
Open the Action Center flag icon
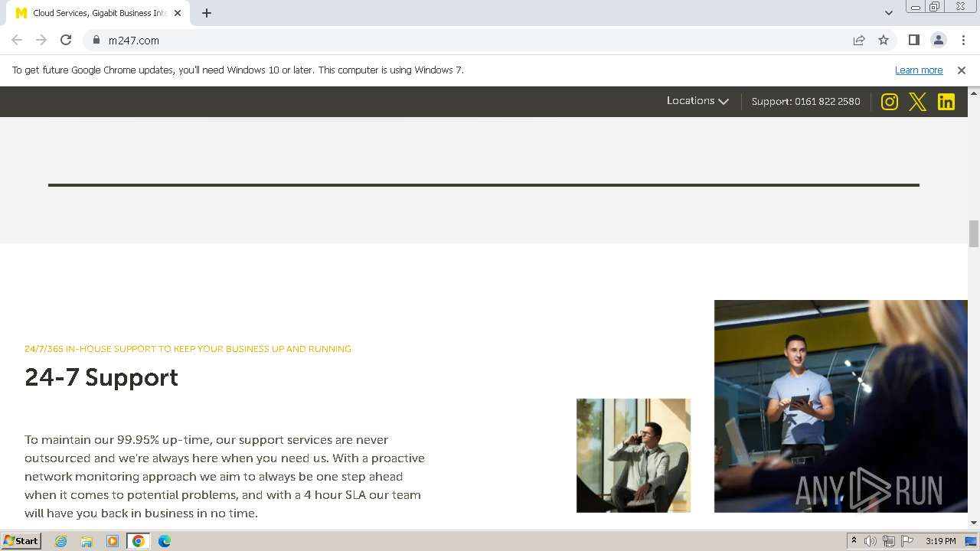907,541
